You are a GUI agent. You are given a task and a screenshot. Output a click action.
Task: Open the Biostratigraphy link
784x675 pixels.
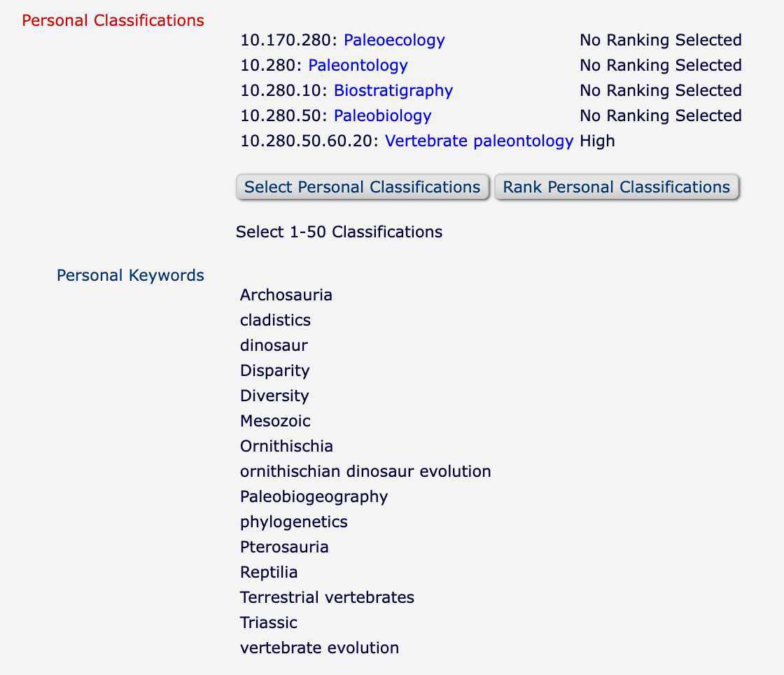pos(393,90)
